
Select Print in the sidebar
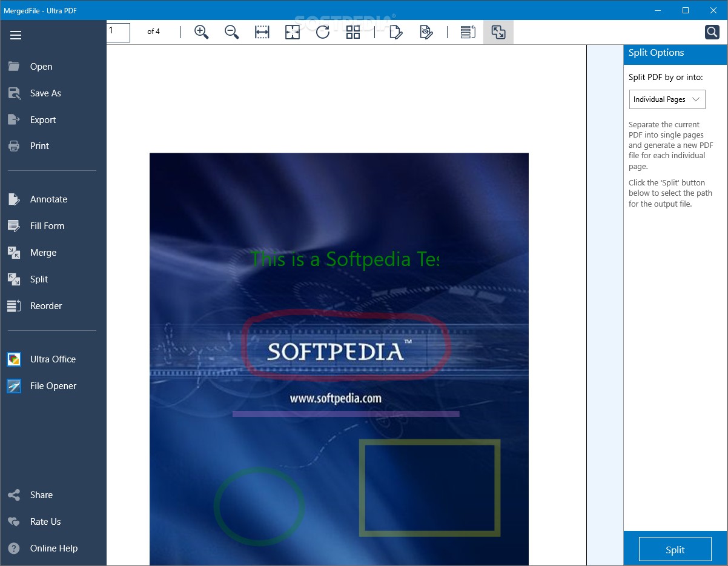(x=53, y=146)
